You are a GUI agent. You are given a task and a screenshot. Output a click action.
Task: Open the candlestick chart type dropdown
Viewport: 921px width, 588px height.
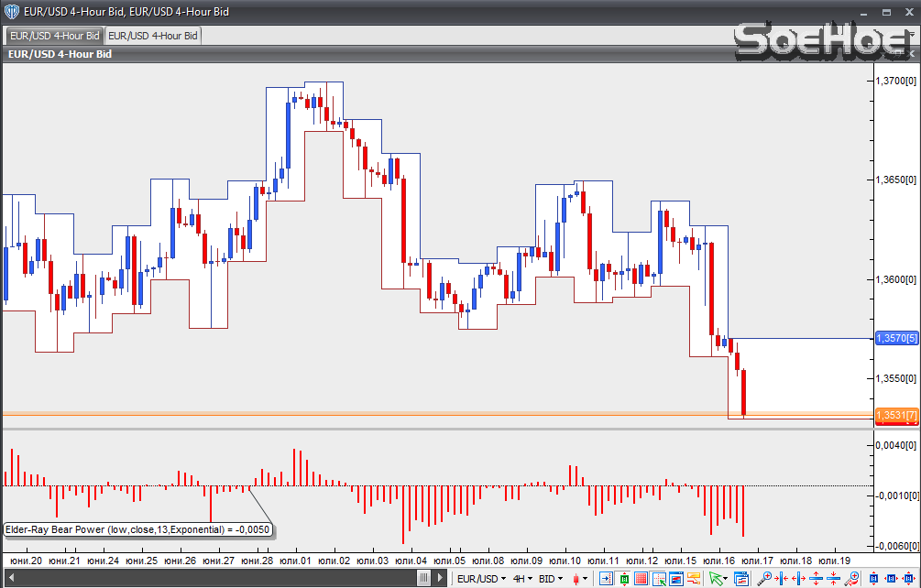click(x=580, y=579)
